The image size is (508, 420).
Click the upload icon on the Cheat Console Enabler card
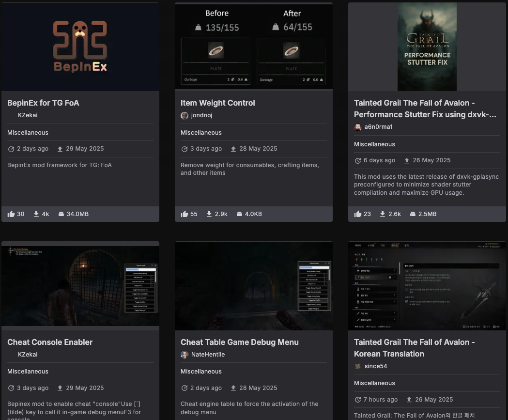point(60,388)
